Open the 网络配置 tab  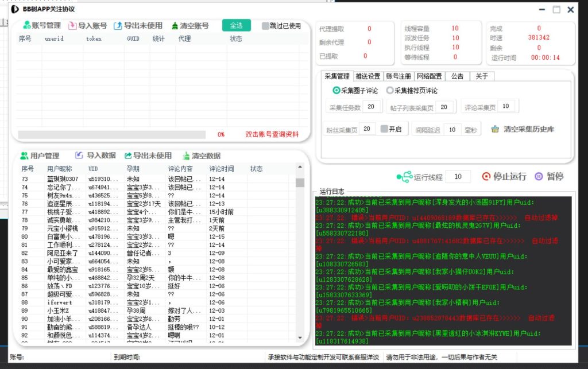pyautogui.click(x=429, y=76)
